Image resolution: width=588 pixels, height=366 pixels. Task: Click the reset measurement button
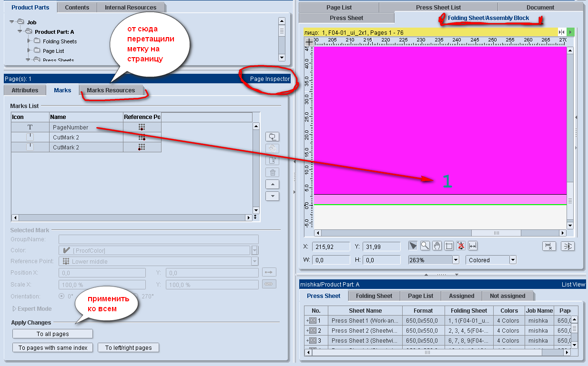click(549, 246)
